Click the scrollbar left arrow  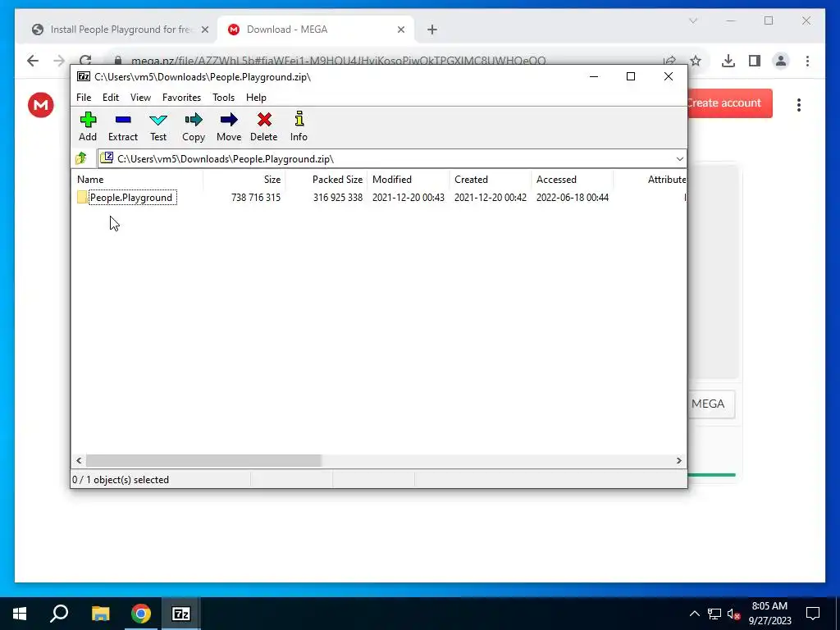pyautogui.click(x=79, y=461)
